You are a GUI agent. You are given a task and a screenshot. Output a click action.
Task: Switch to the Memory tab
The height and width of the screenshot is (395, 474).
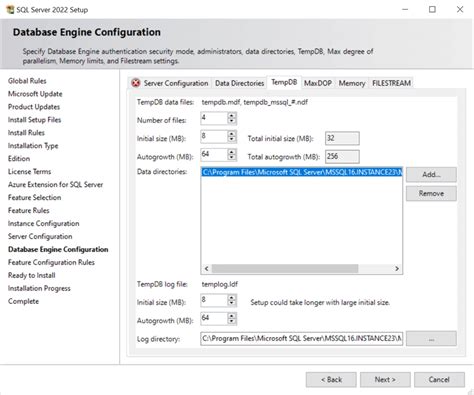tap(352, 83)
